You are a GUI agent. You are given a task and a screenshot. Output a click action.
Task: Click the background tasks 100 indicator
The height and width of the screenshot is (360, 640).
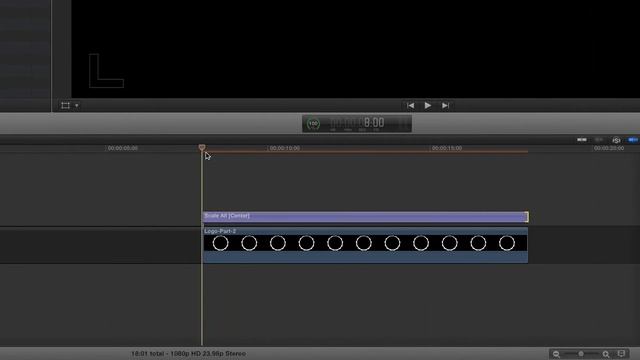313,124
